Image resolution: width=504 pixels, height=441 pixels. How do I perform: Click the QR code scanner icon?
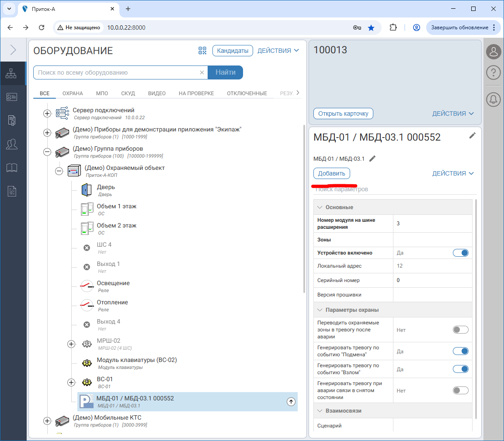coord(202,51)
